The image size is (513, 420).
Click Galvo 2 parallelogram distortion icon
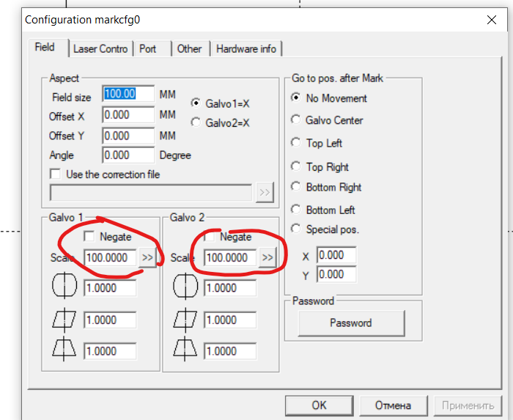185,320
